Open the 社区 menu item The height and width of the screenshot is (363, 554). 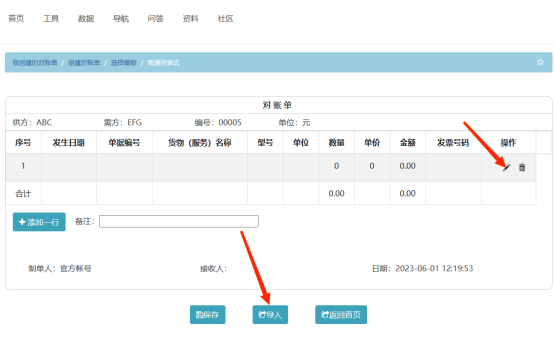(225, 18)
